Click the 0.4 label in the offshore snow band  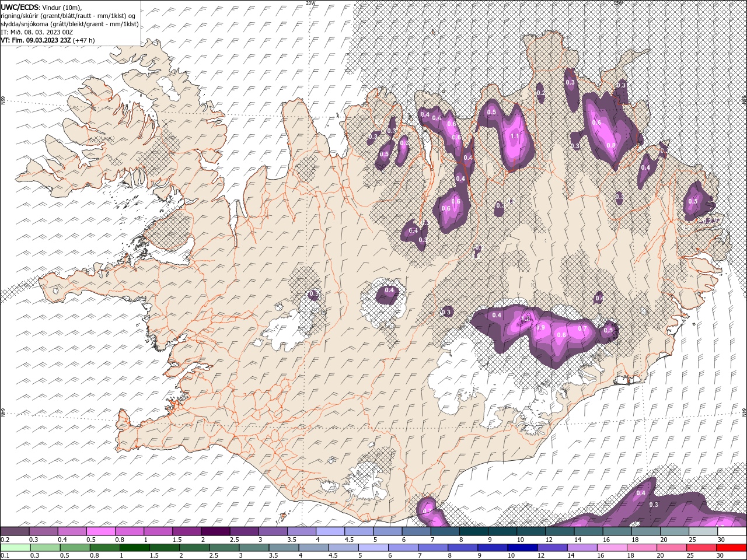pyautogui.click(x=641, y=493)
